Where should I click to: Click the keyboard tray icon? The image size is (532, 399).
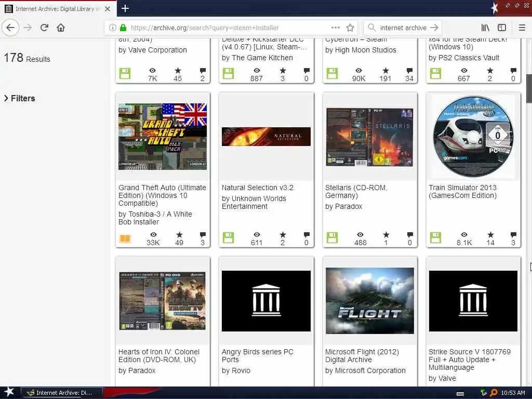pyautogui.click(x=460, y=393)
